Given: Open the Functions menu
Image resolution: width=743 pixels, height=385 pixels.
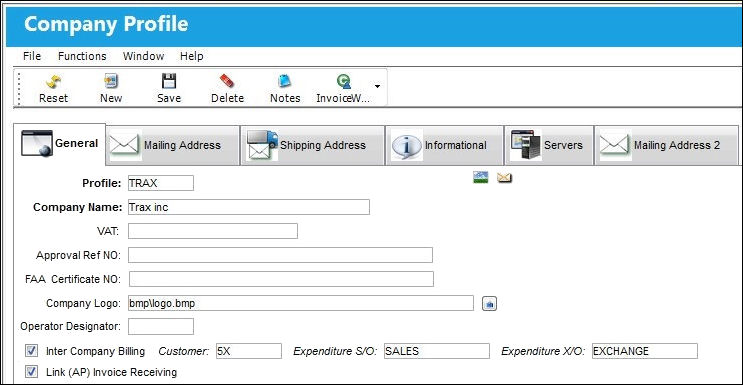Looking at the screenshot, I should pyautogui.click(x=82, y=56).
